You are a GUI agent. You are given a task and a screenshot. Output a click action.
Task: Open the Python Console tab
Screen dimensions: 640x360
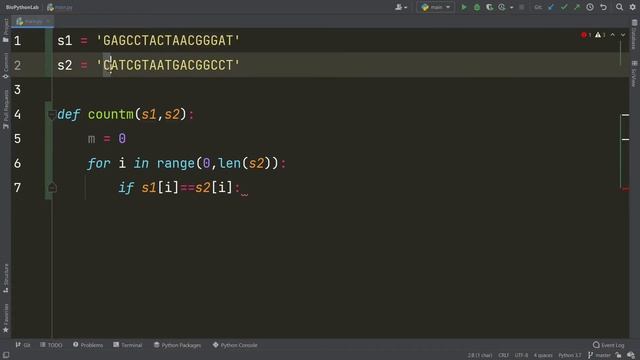235,345
